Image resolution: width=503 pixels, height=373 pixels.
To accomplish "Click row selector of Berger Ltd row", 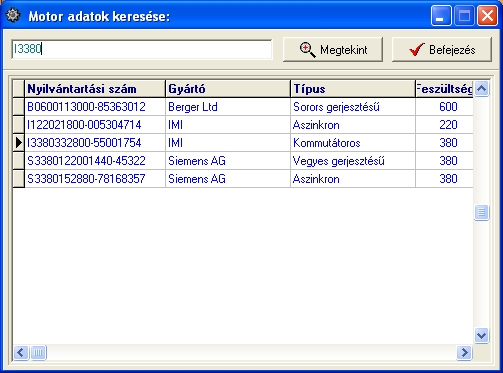I will 19,107.
